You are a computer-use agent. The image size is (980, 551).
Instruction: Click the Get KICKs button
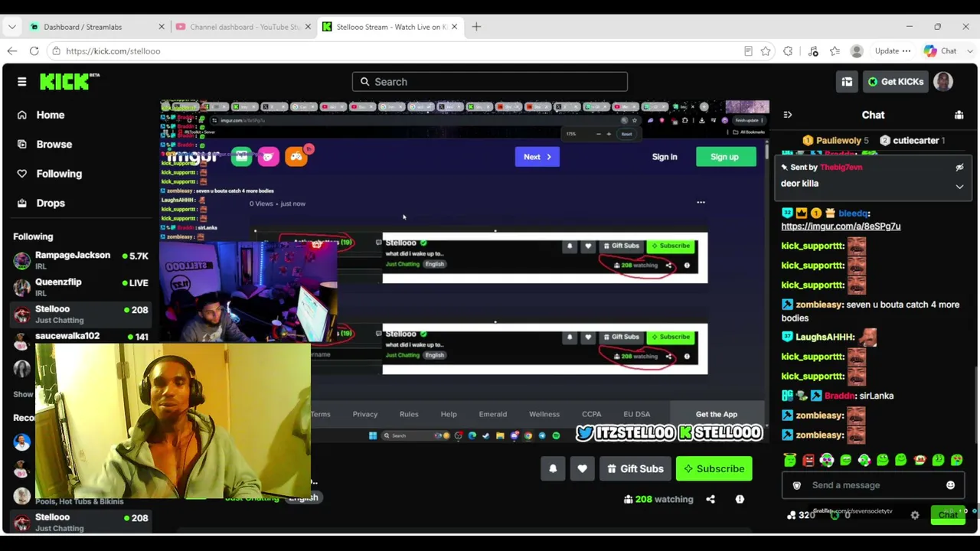click(x=895, y=82)
